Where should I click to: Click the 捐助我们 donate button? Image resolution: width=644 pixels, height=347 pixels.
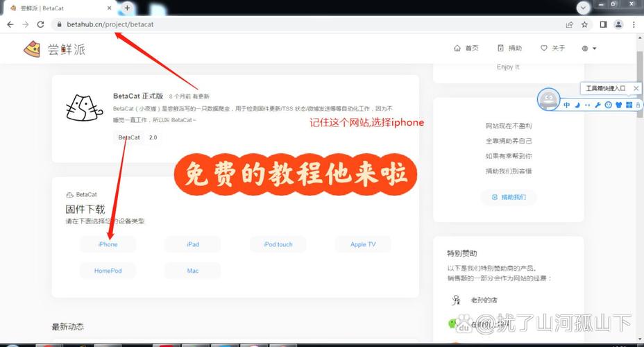[509, 197]
